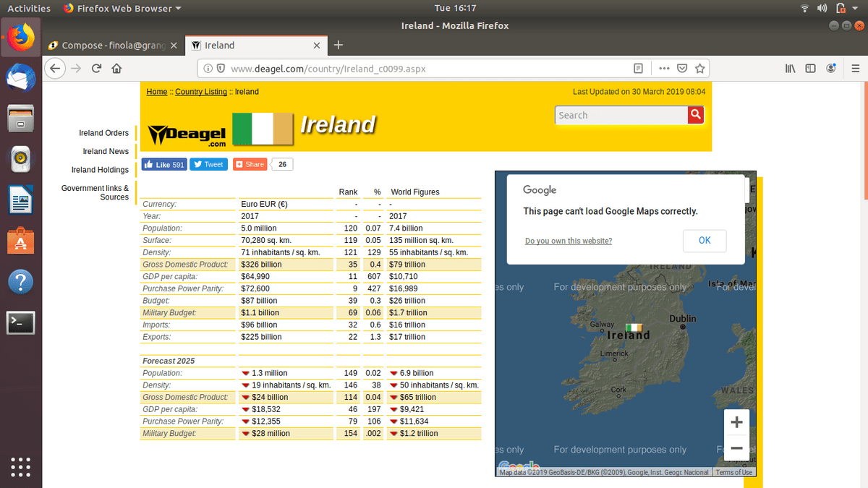The width and height of the screenshot is (868, 488).
Task: Follow the 'Do you own this website?' link
Action: (569, 241)
